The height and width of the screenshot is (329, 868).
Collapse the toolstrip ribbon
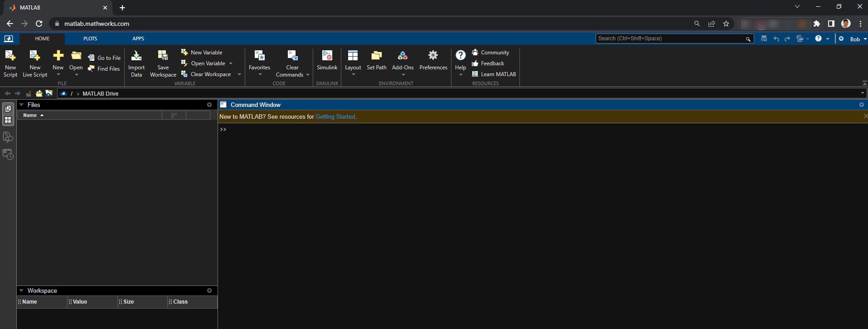click(x=865, y=83)
